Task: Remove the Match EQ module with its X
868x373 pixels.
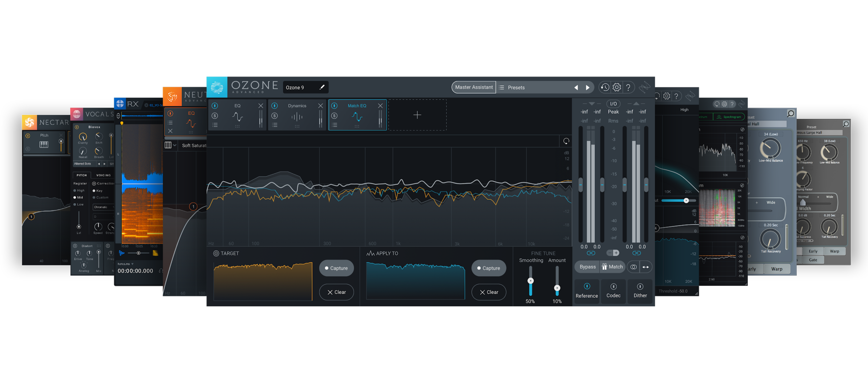Action: [380, 106]
